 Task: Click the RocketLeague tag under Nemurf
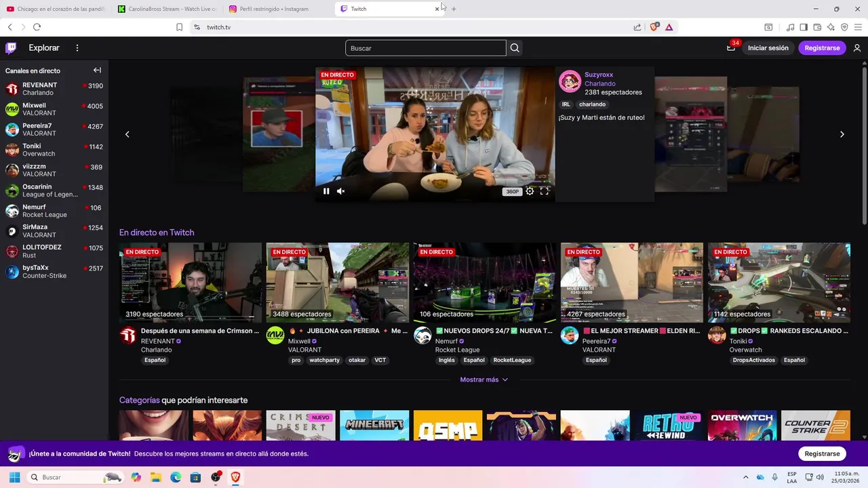512,360
